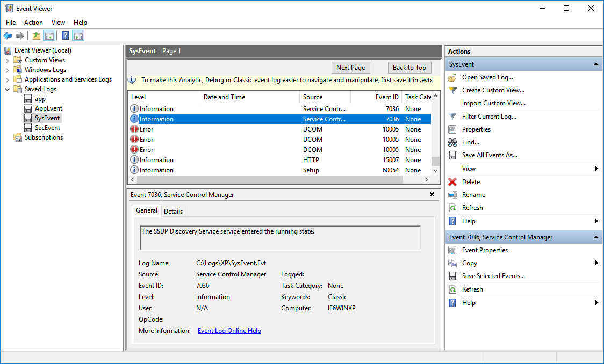Viewport: 604px width, 364px height.
Task: Open the View submenu arrow in Actions
Action: point(596,169)
